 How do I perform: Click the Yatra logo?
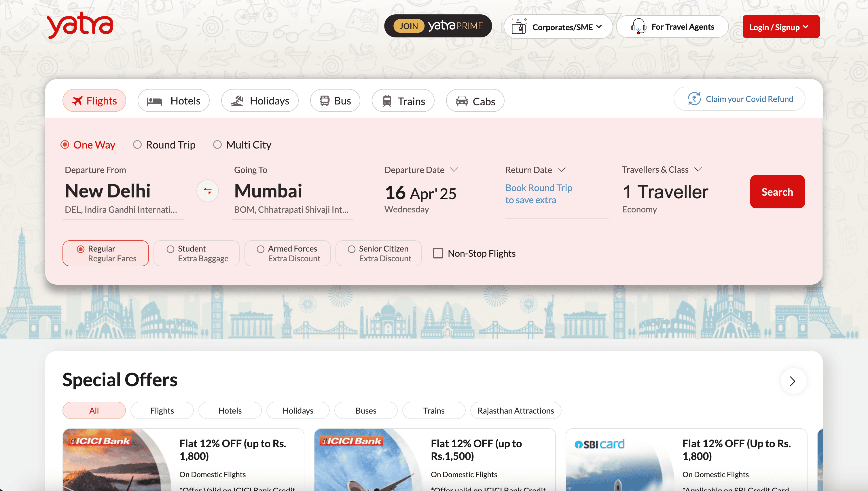coord(80,25)
